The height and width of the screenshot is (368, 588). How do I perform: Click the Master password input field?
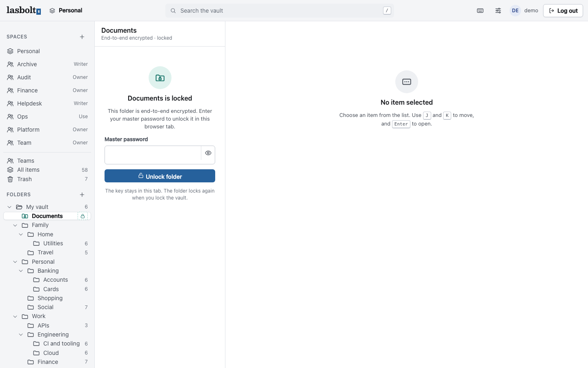tap(153, 155)
